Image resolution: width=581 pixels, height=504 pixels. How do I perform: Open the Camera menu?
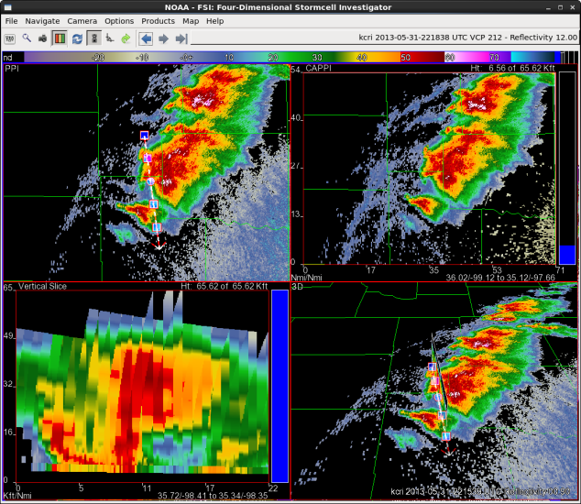pos(82,21)
